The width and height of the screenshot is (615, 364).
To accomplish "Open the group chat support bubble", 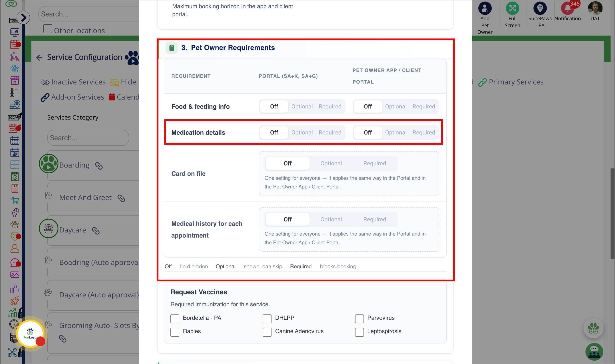I will pyautogui.click(x=594, y=352).
